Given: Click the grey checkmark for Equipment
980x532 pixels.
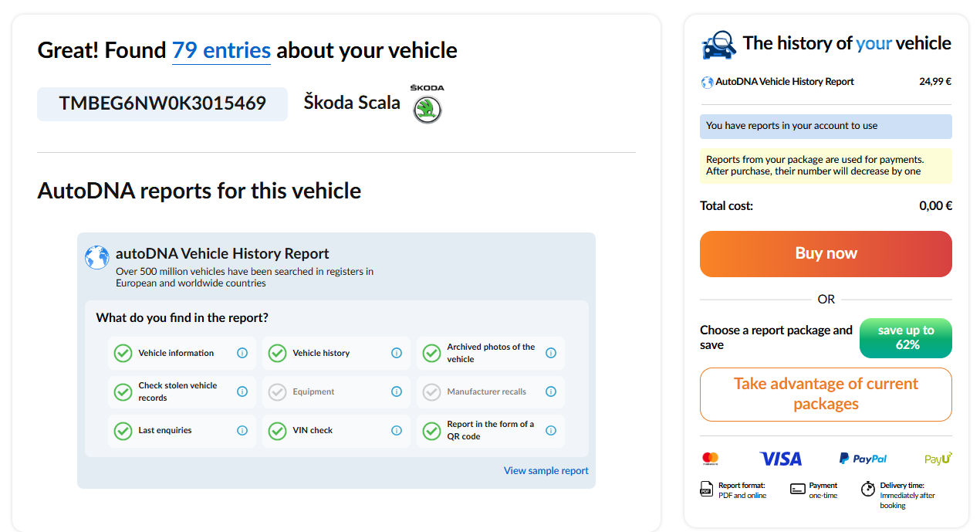Looking at the screenshot, I should tap(278, 391).
